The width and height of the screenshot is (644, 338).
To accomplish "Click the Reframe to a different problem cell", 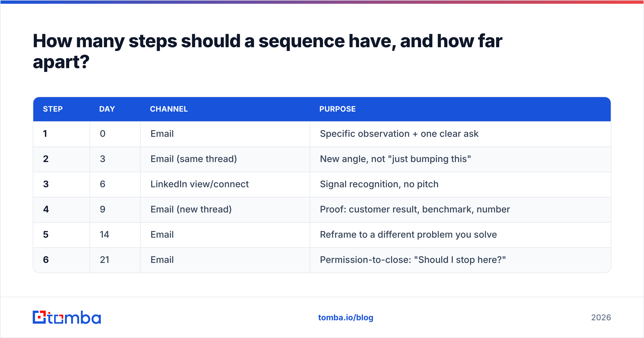I will [x=460, y=235].
